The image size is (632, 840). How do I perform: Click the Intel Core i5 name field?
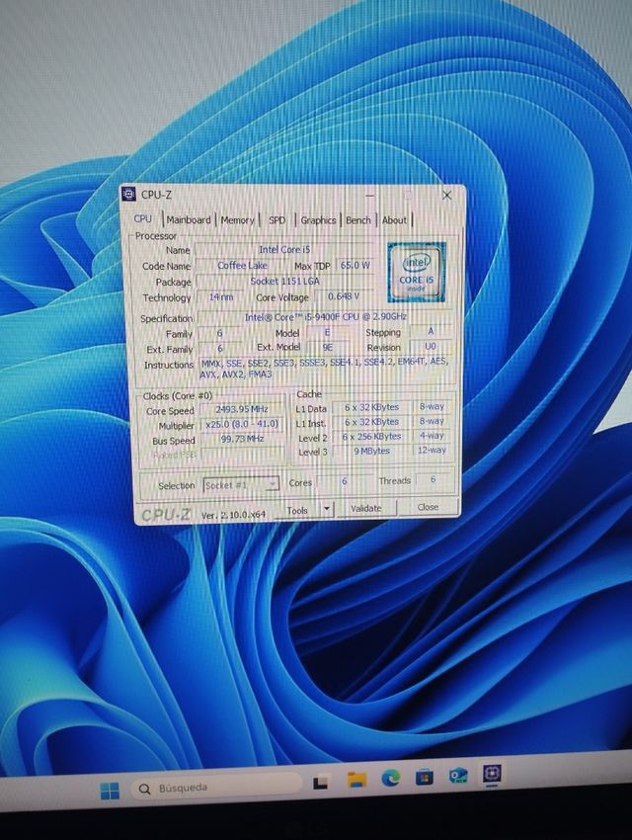pyautogui.click(x=284, y=250)
